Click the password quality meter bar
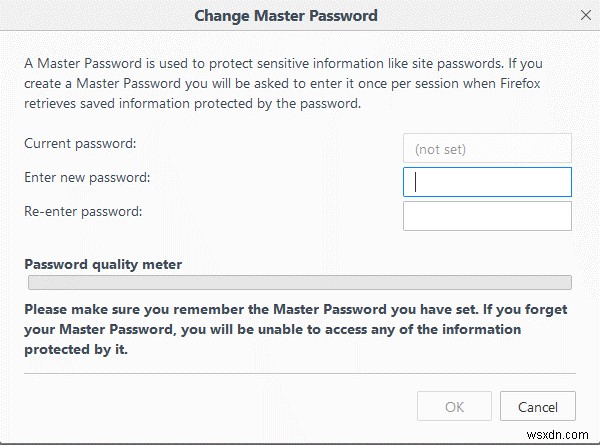Screen dimensions: 600x445 click(298, 283)
